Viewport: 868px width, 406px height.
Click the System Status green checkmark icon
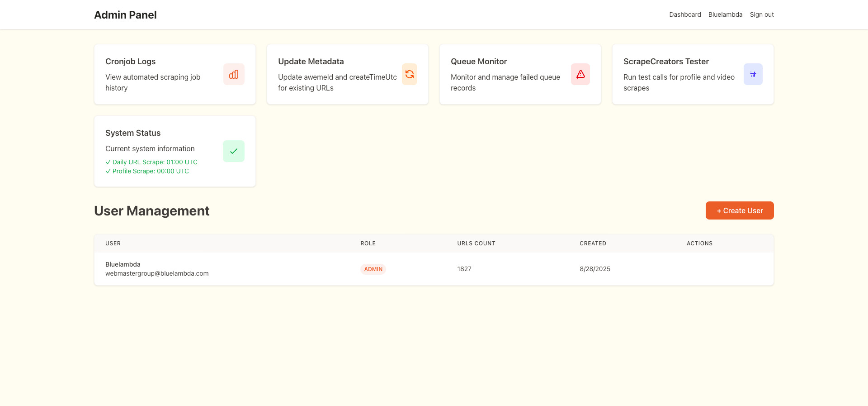[234, 151]
